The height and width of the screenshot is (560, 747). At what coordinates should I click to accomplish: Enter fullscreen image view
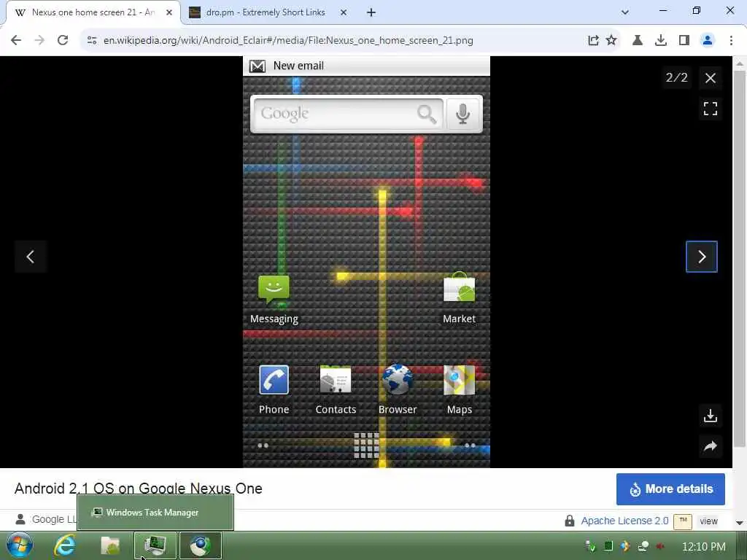711,109
